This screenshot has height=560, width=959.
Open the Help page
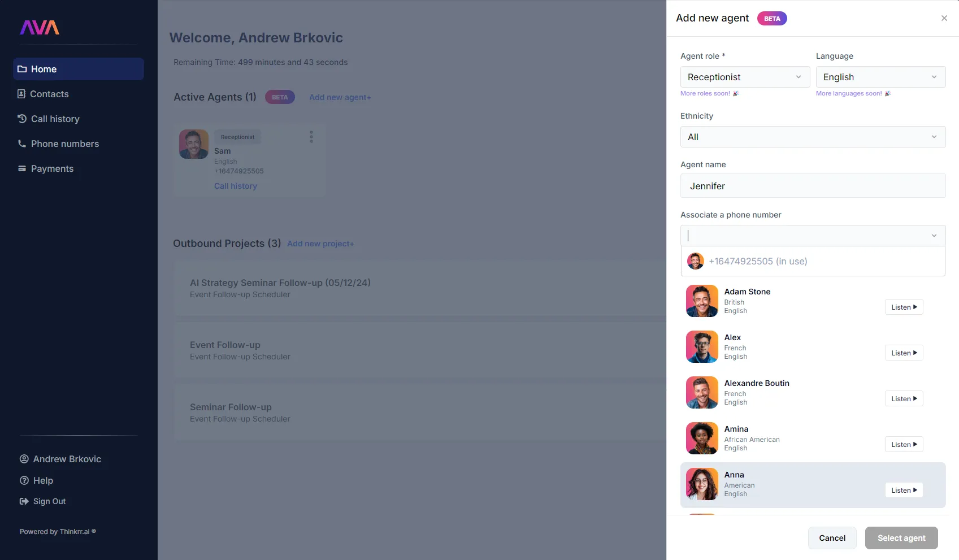coord(37,480)
